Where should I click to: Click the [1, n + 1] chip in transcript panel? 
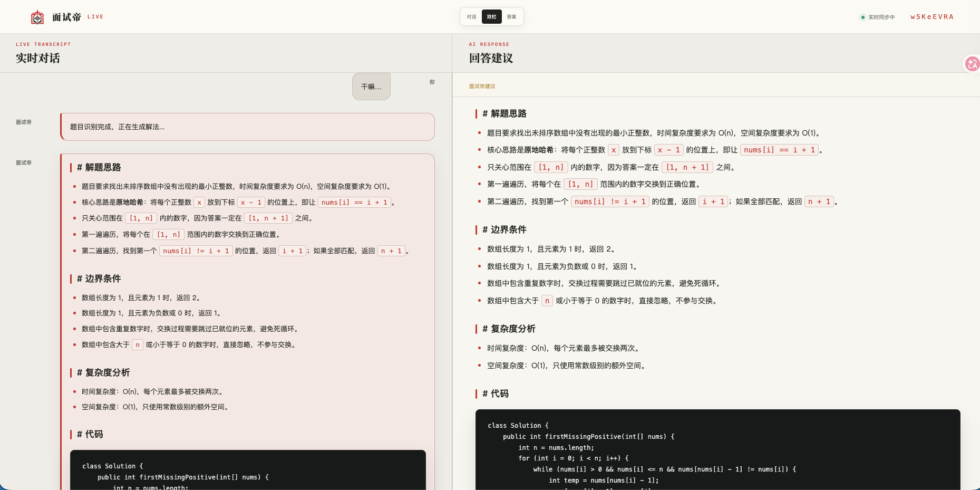click(x=268, y=218)
